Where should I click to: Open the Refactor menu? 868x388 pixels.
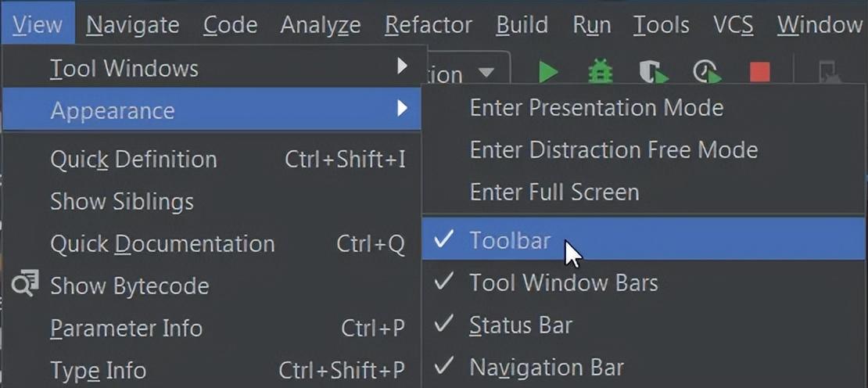pyautogui.click(x=428, y=24)
